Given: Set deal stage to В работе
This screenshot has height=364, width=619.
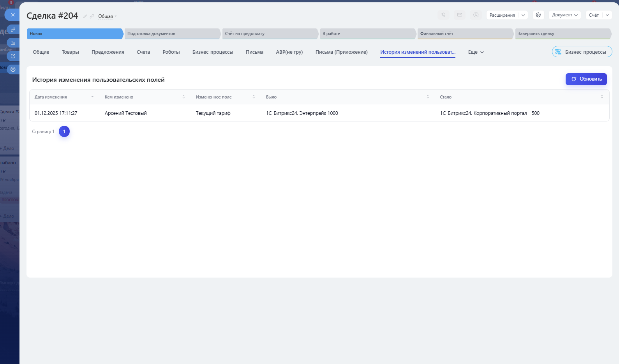Looking at the screenshot, I should (367, 34).
